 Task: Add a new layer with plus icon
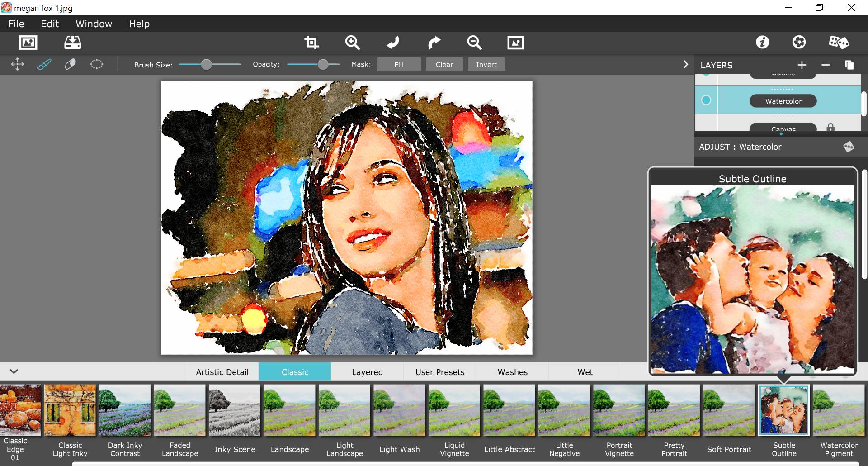(802, 65)
